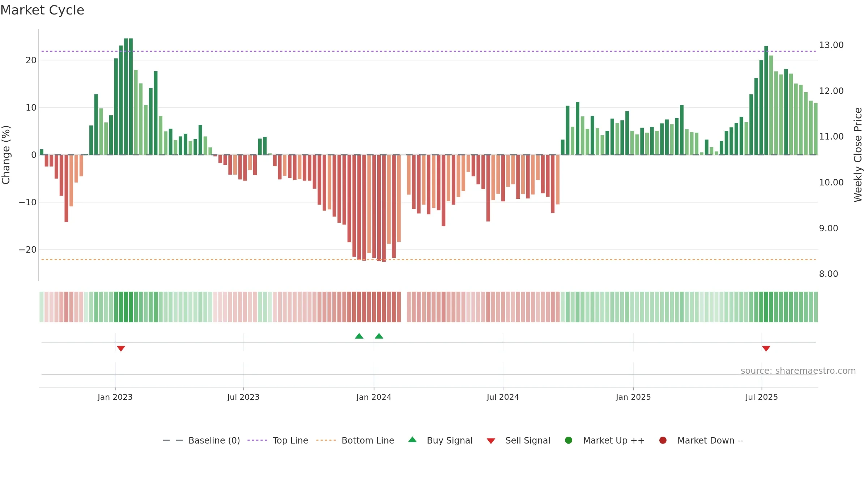Click the red Market Down circle icon

pos(663,440)
